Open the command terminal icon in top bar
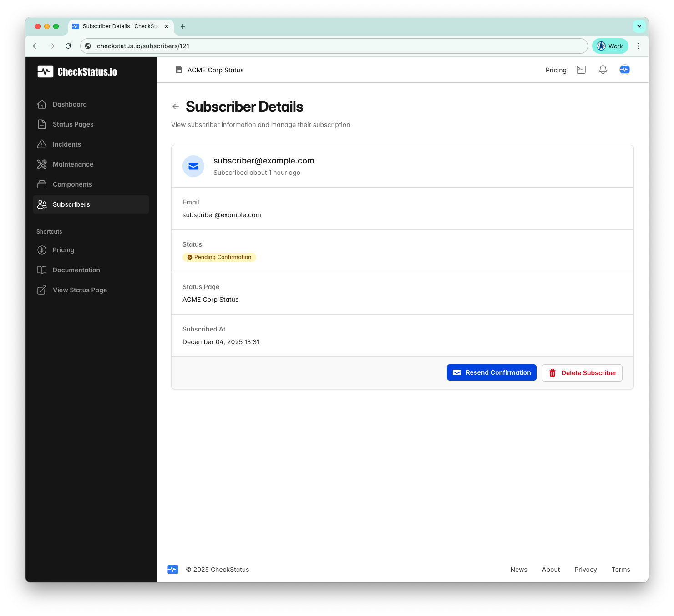 (x=581, y=70)
